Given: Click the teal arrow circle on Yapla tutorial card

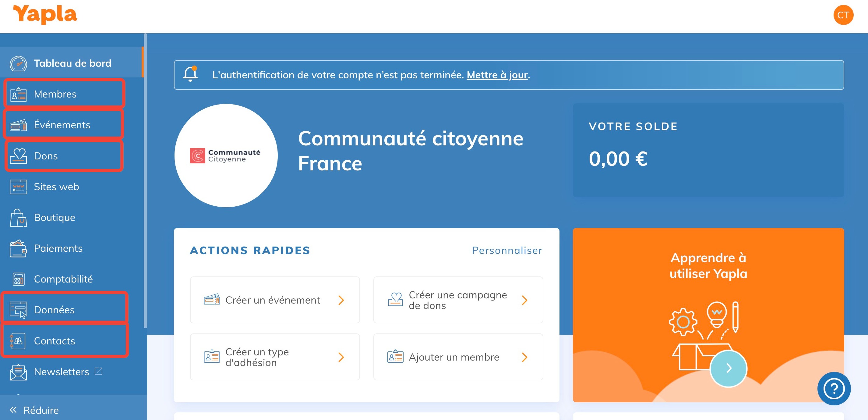Looking at the screenshot, I should [x=728, y=368].
